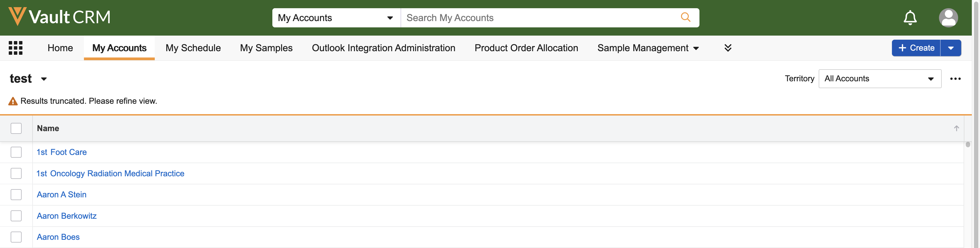Click the Vault CRM logo
This screenshot has height=248, width=980.
coord(59,17)
